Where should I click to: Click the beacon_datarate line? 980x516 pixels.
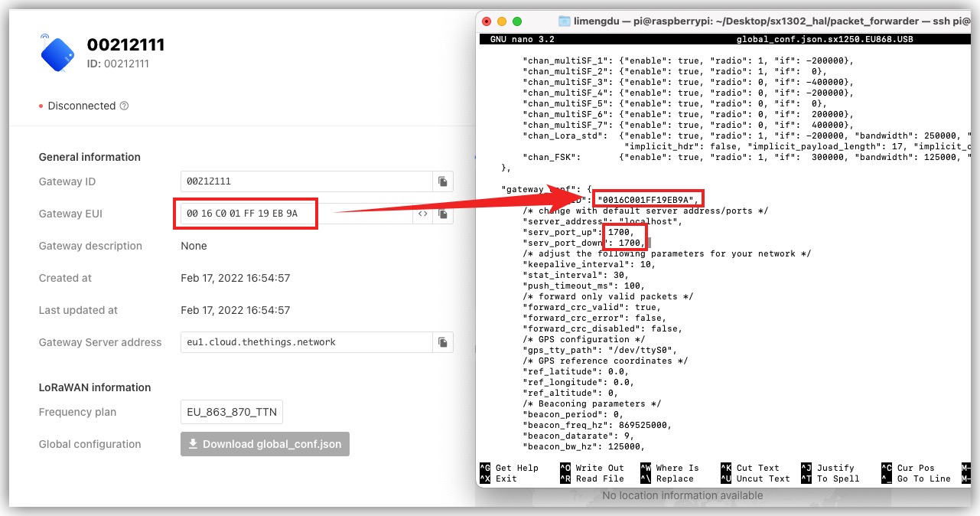coord(578,436)
